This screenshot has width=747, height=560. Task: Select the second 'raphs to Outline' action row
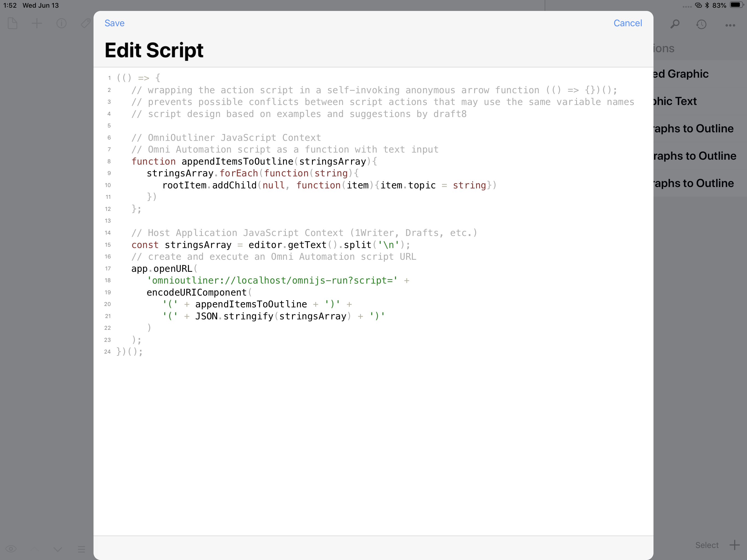click(700, 156)
